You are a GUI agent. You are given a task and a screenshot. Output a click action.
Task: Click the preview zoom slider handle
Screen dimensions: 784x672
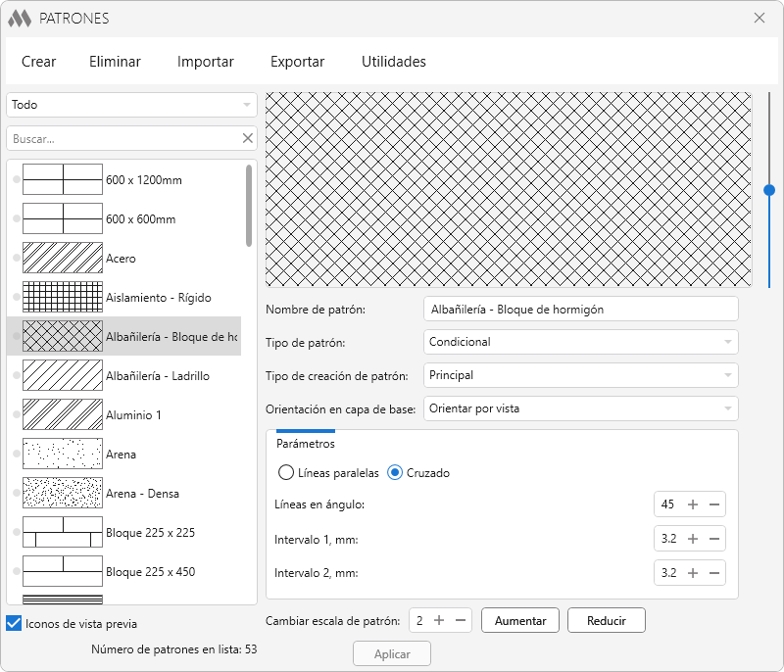(x=769, y=190)
